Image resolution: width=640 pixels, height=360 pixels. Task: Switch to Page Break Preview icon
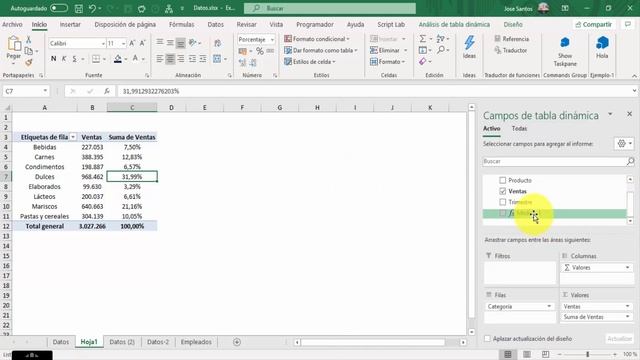tap(546, 354)
